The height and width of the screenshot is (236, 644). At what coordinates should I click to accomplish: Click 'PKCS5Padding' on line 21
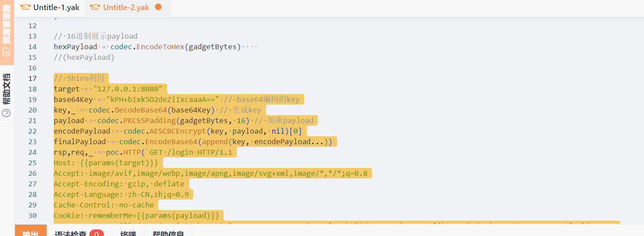point(150,120)
